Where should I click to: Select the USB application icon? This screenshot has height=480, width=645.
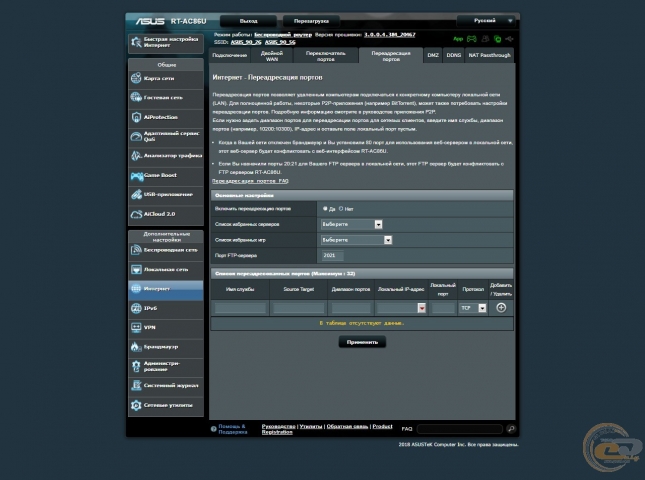point(136,195)
